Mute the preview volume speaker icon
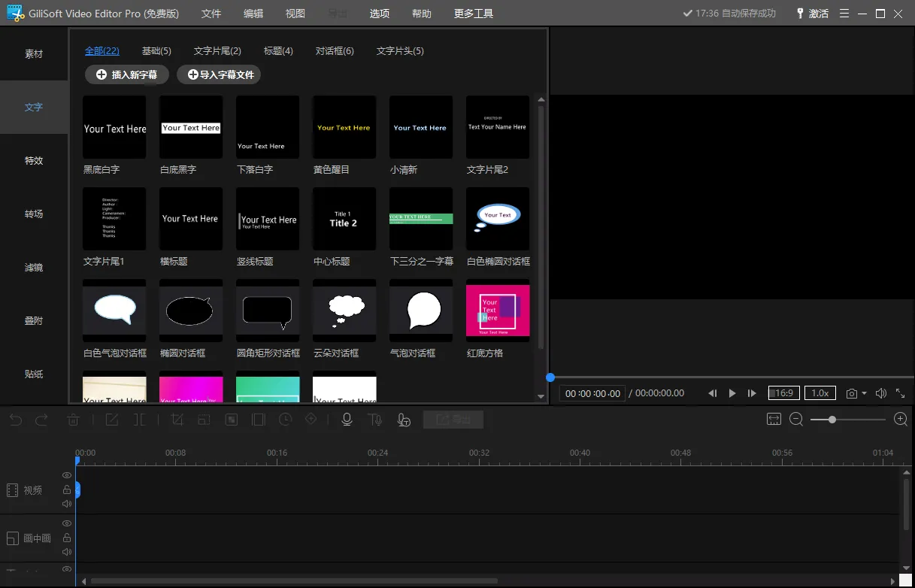 (x=880, y=393)
